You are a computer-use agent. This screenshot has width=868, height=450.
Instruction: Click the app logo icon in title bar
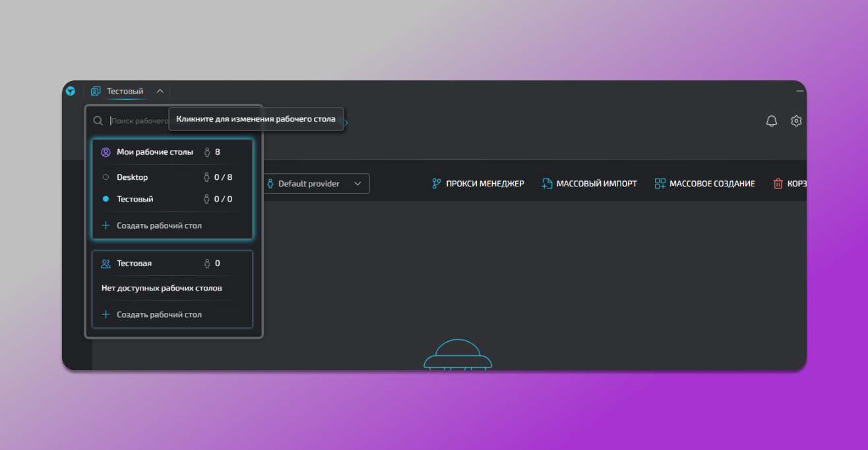click(71, 91)
